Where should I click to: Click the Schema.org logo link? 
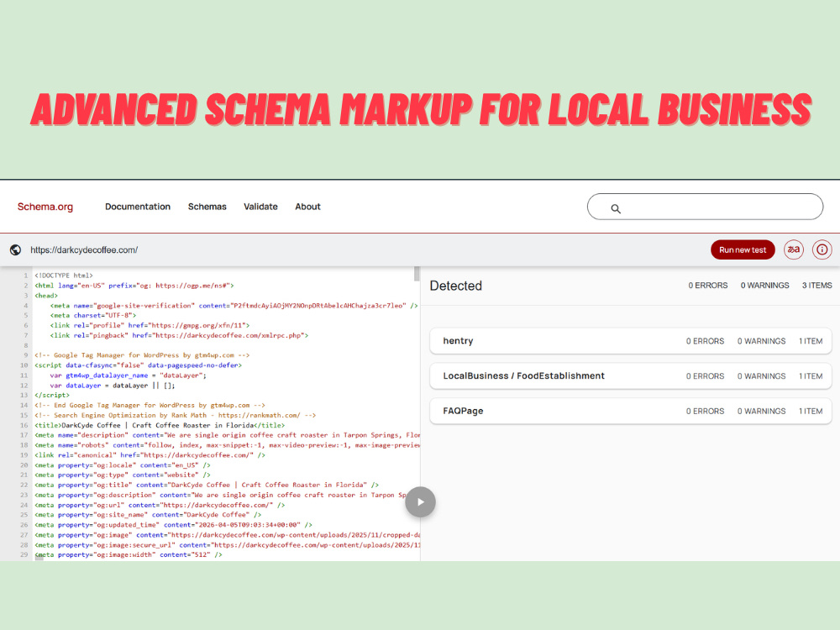click(45, 207)
